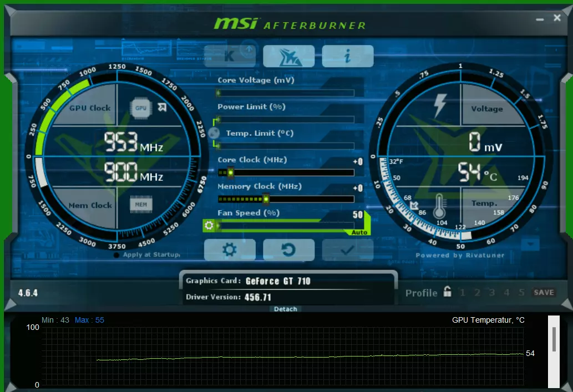Viewport: 573px width, 392px height.
Task: Click the 953 MHz GPU clock readout
Action: point(134,142)
